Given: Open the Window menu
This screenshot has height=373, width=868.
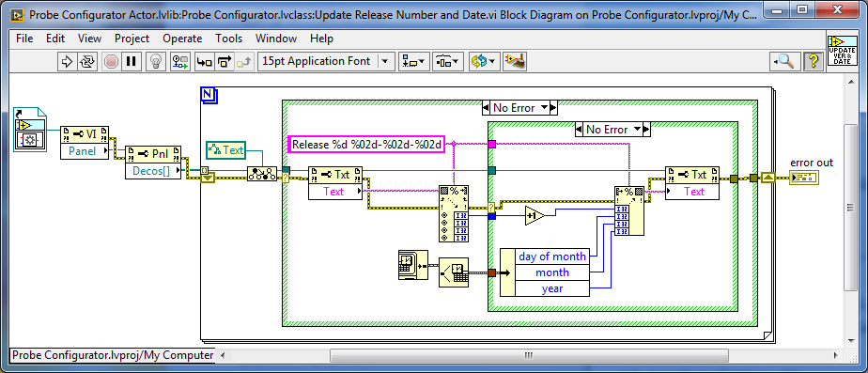Looking at the screenshot, I should click(x=275, y=39).
